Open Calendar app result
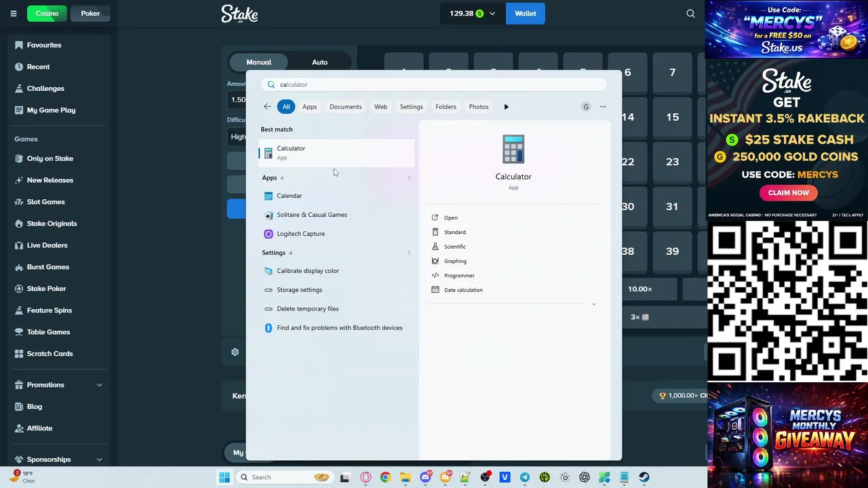Image resolution: width=868 pixels, height=488 pixels. click(336, 196)
